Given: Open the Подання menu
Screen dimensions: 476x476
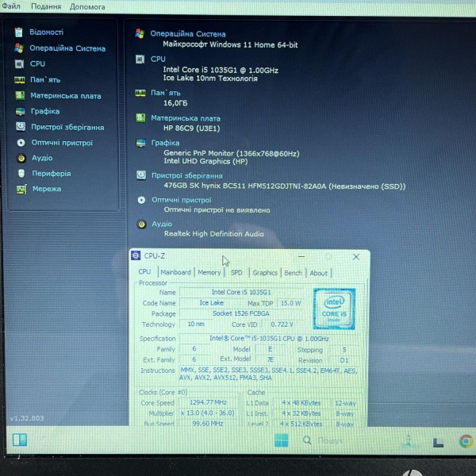Looking at the screenshot, I should 46,6.
